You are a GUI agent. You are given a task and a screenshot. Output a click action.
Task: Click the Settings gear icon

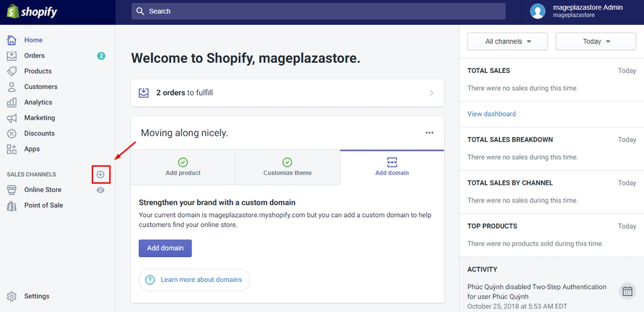tap(12, 296)
